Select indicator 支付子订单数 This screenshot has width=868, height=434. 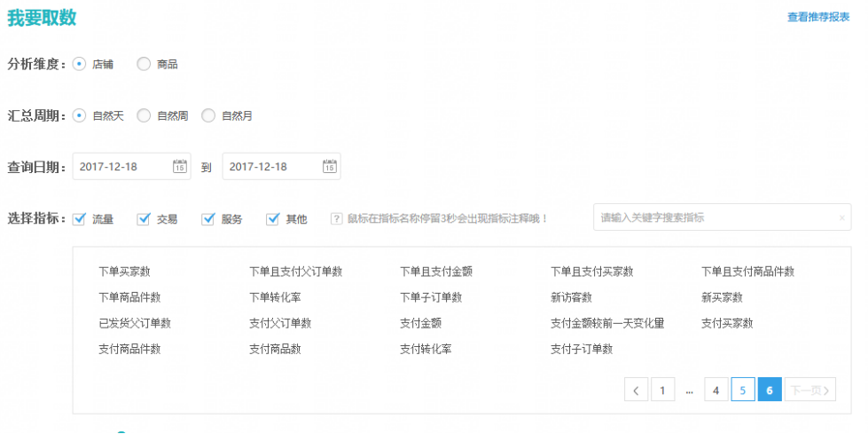[582, 349]
